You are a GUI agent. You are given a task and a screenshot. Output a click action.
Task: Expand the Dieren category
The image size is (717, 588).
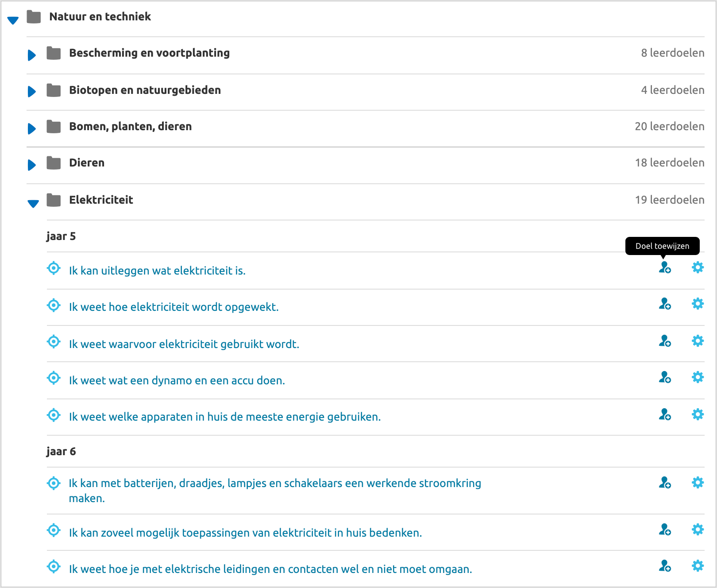(31, 165)
